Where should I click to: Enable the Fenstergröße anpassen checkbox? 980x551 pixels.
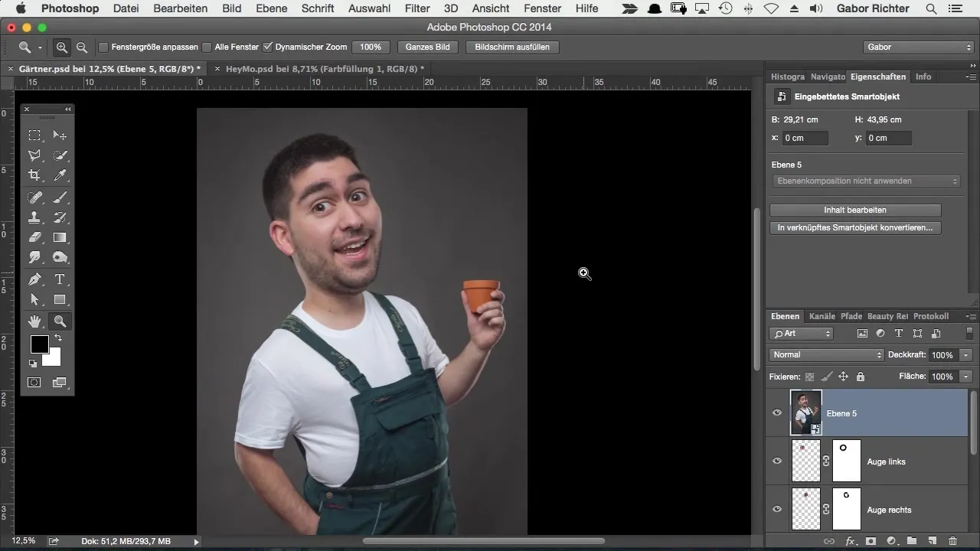click(103, 47)
